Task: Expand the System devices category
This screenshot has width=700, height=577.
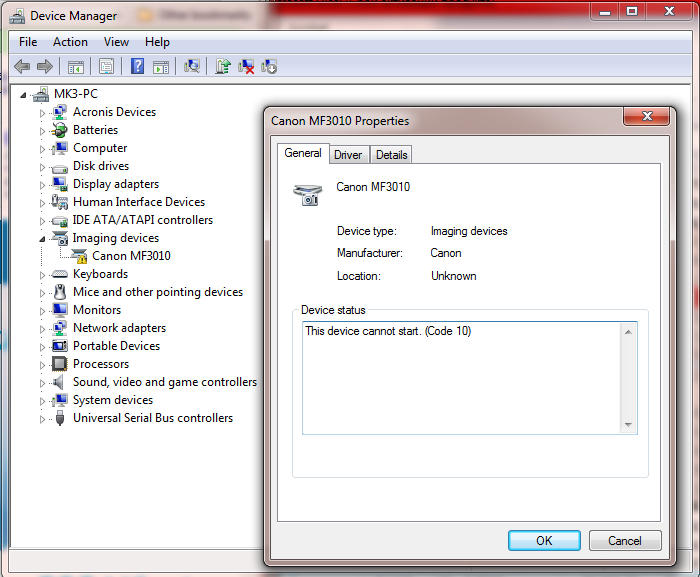Action: point(42,401)
